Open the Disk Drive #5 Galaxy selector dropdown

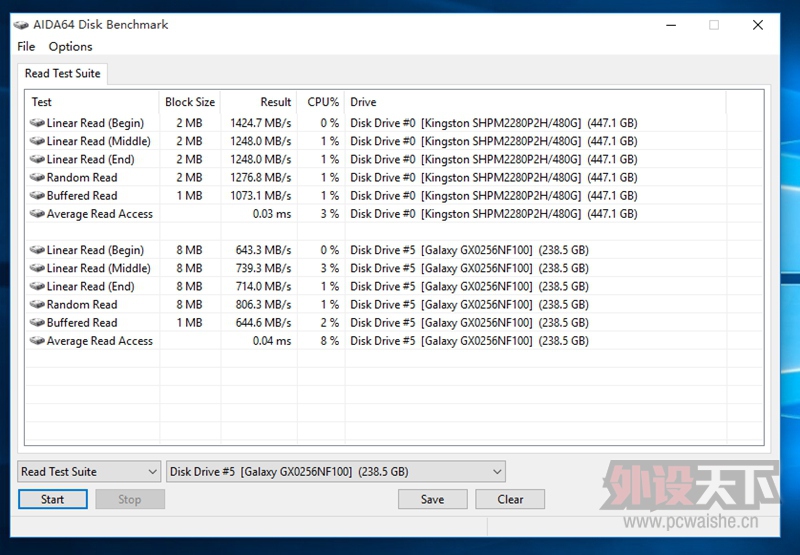point(336,472)
